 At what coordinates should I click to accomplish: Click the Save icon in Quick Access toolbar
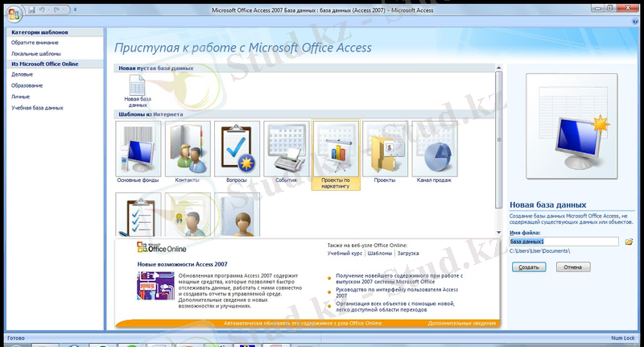point(31,10)
